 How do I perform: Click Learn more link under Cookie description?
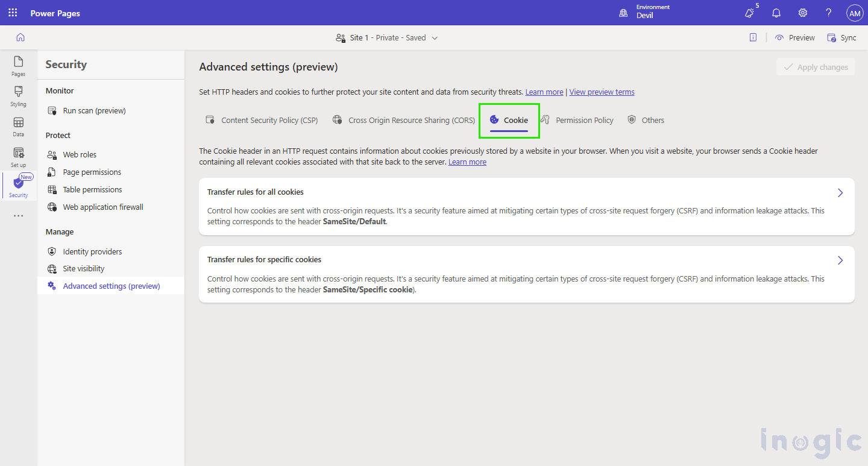pyautogui.click(x=467, y=162)
